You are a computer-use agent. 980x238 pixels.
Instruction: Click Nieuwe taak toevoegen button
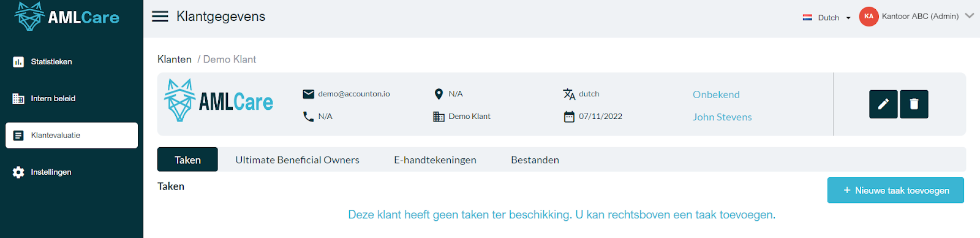pos(895,190)
